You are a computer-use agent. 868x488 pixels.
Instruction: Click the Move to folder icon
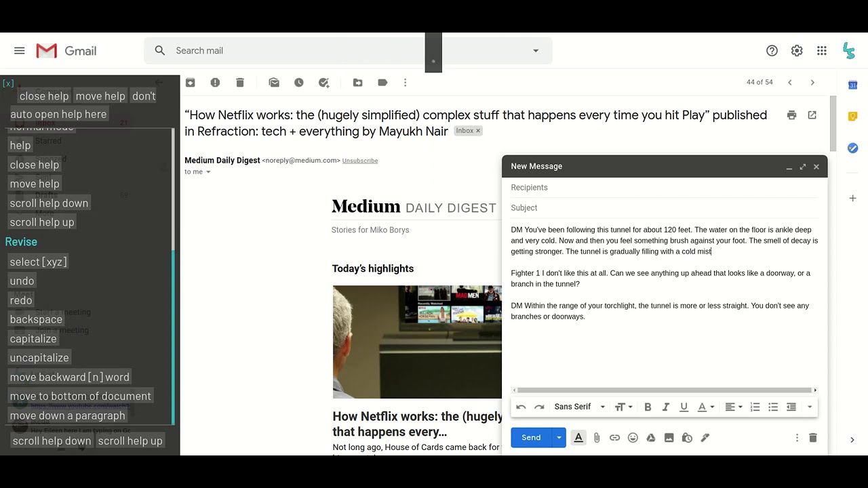(357, 83)
